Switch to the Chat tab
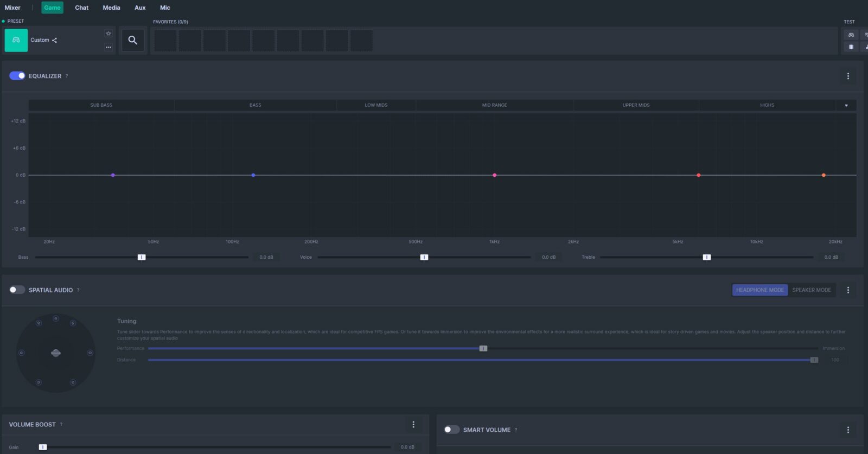Image resolution: width=868 pixels, height=454 pixels. pos(81,8)
